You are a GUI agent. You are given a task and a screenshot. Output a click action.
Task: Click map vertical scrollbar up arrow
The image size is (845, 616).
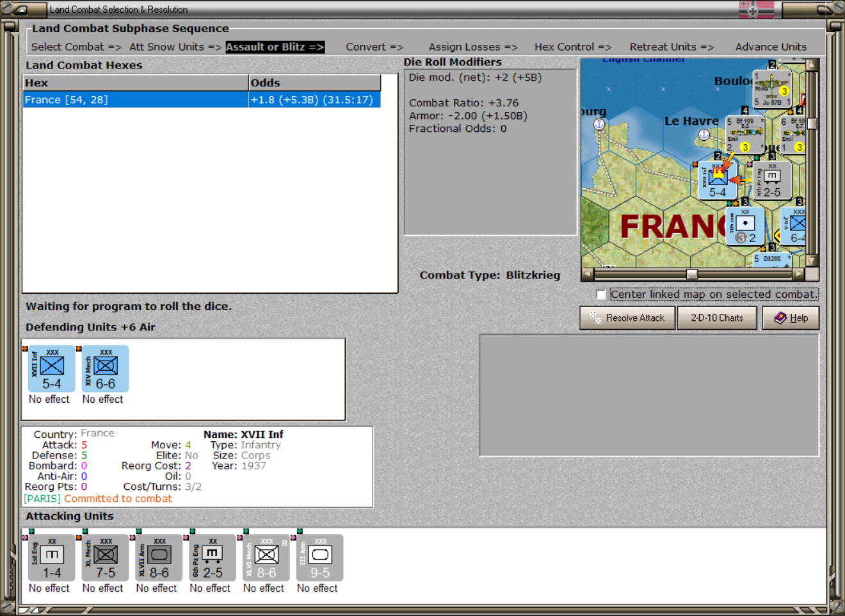tap(812, 65)
